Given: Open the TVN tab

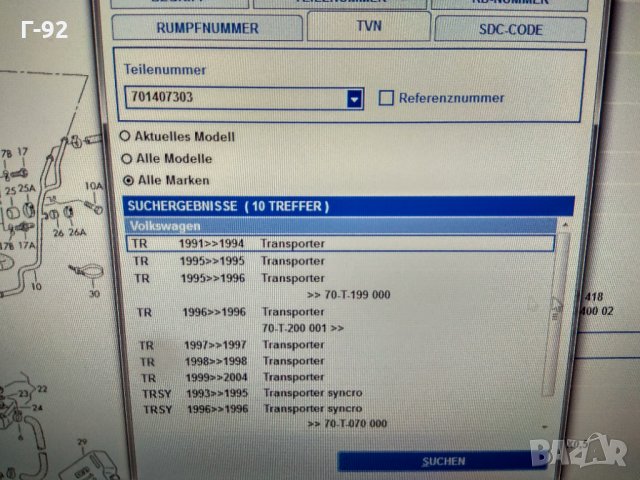Looking at the screenshot, I should pyautogui.click(x=367, y=29).
